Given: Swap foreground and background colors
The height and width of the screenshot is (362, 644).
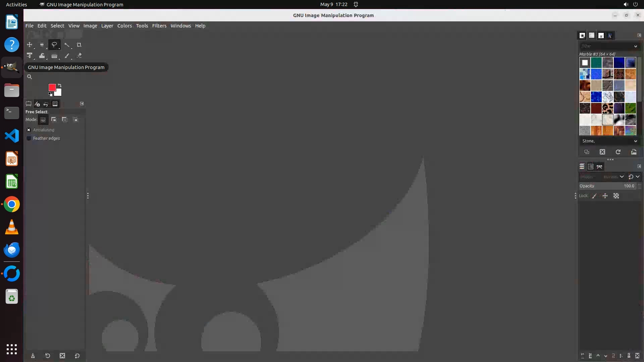Looking at the screenshot, I should [x=60, y=85].
